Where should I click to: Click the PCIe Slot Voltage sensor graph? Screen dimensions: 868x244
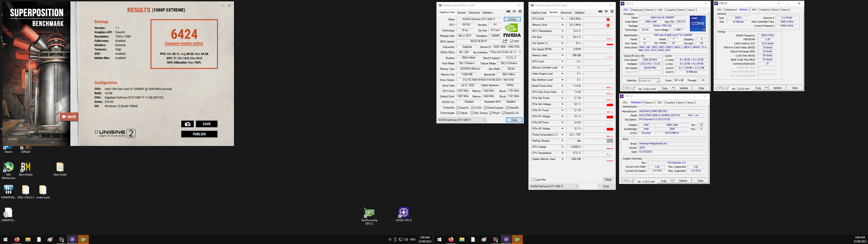click(598, 104)
